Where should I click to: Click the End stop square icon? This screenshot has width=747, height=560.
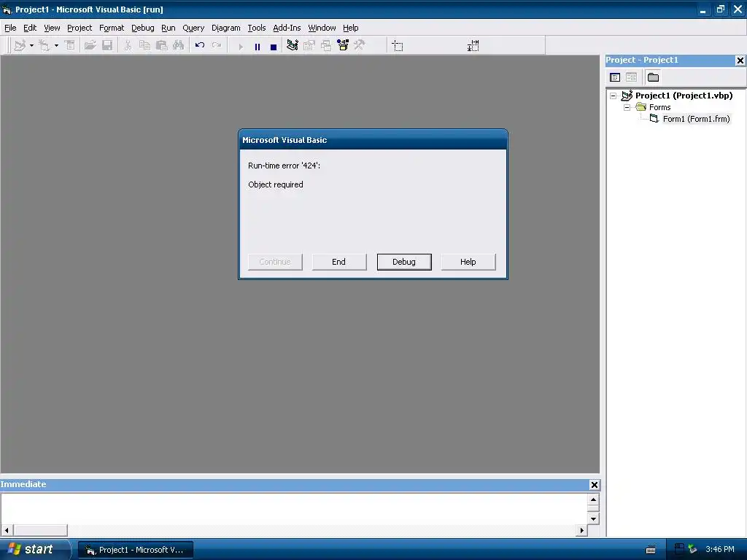(274, 47)
